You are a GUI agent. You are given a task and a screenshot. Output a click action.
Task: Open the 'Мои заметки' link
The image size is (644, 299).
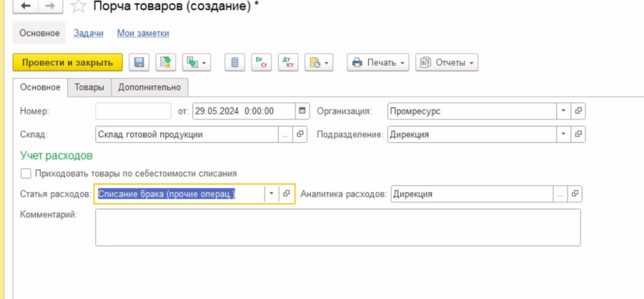(x=143, y=33)
